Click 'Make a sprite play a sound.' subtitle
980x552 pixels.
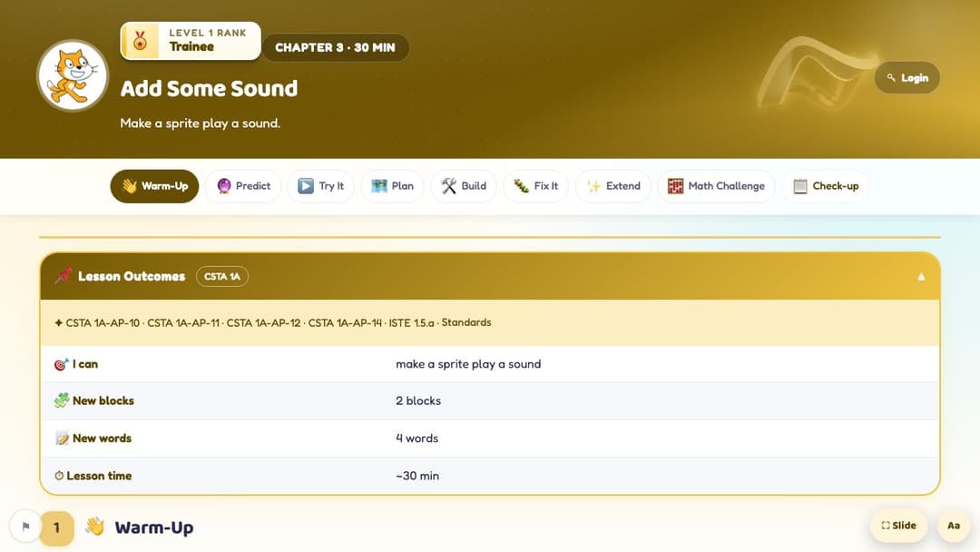pos(200,123)
